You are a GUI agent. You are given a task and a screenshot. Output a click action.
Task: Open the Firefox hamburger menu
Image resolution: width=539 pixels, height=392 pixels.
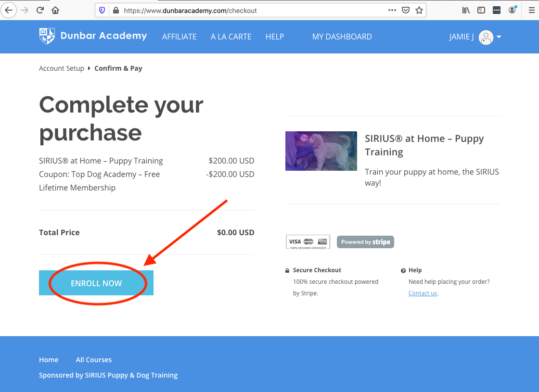click(x=531, y=10)
